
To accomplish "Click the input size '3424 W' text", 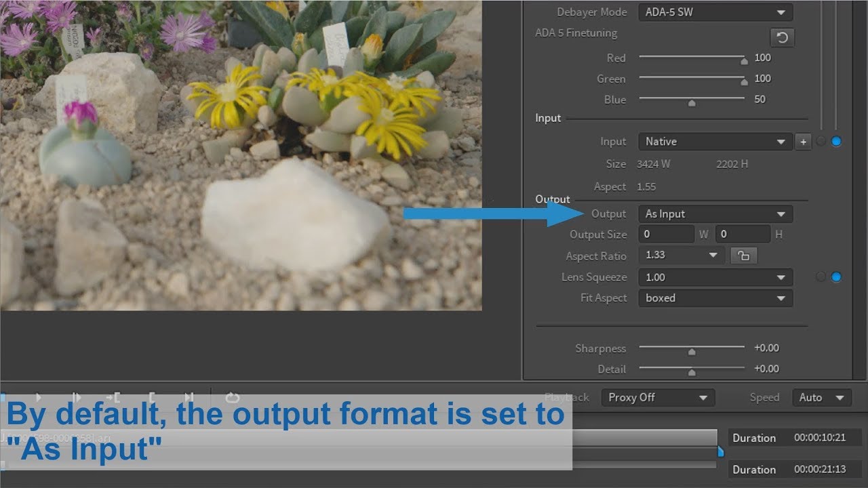I will (654, 164).
